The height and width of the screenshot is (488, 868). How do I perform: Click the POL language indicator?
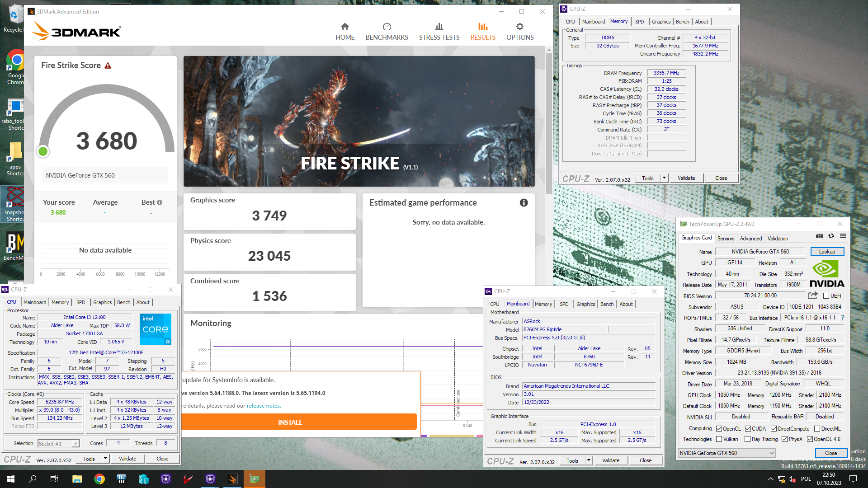pos(806,479)
